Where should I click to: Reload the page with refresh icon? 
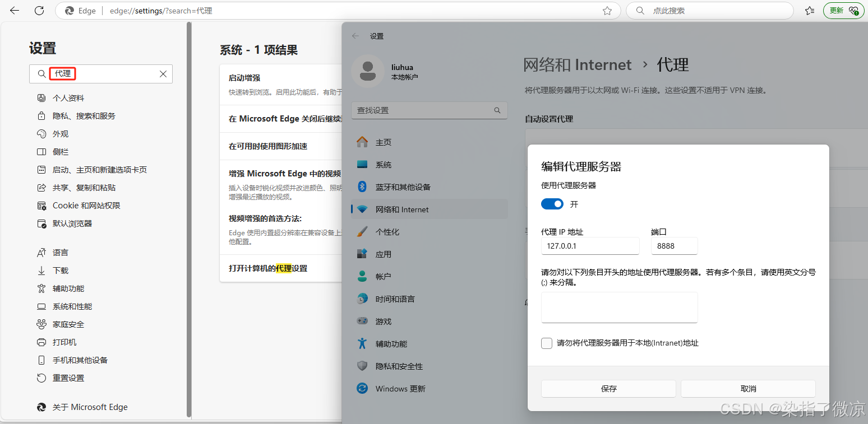[39, 11]
